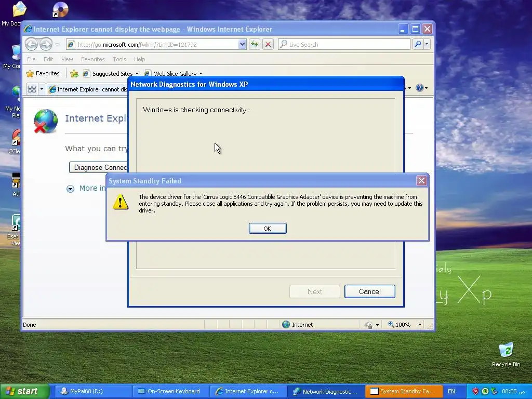Click the EN language indicator
Screen dimensions: 532x399
click(x=451, y=391)
